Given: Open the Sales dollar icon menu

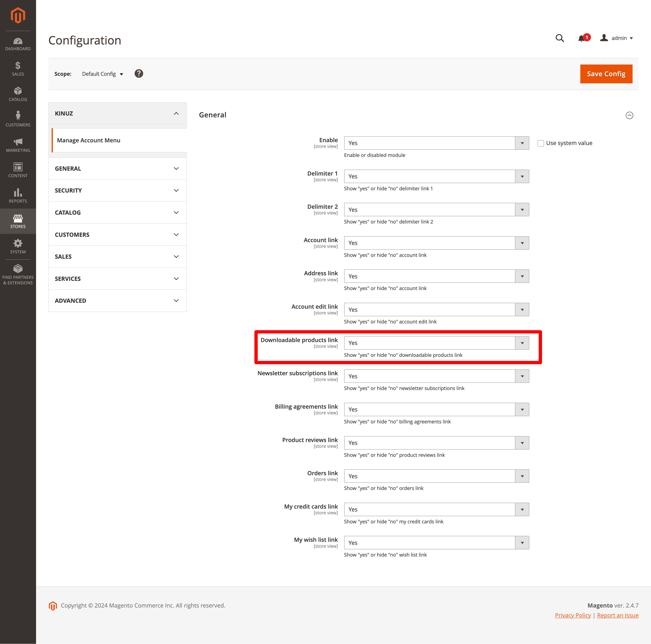Looking at the screenshot, I should 18,69.
